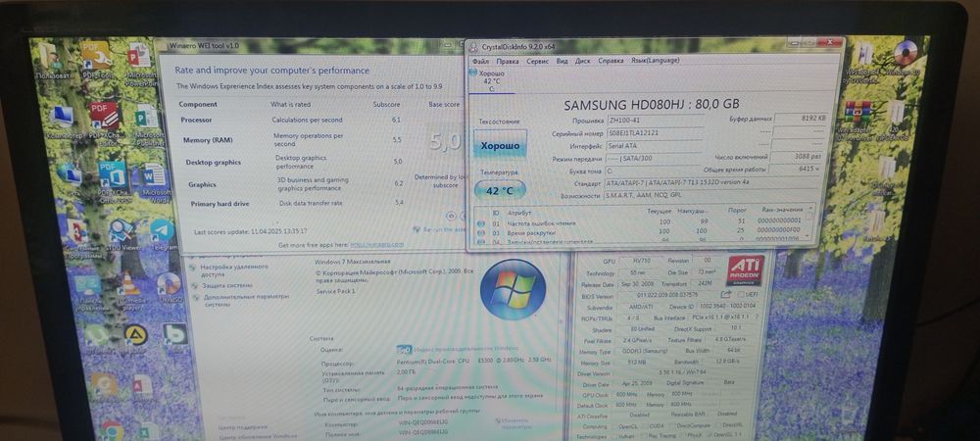The image size is (980, 441).
Task: Open the Telegram desktop shortcut
Action: tap(163, 232)
